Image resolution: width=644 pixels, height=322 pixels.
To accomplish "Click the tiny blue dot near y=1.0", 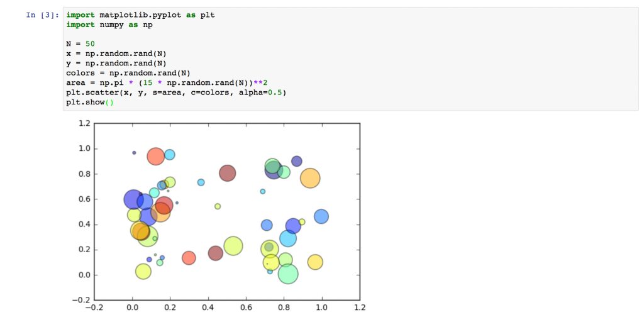I will point(134,152).
